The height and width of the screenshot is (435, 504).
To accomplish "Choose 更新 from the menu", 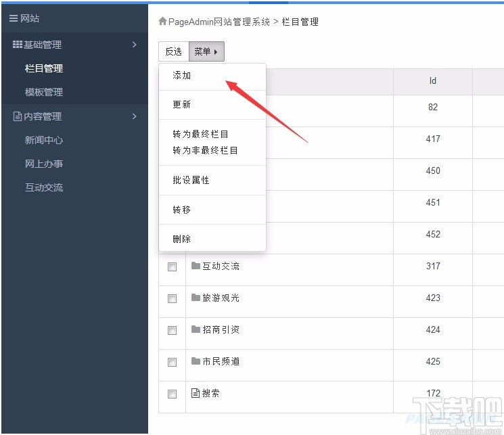I will 181,104.
